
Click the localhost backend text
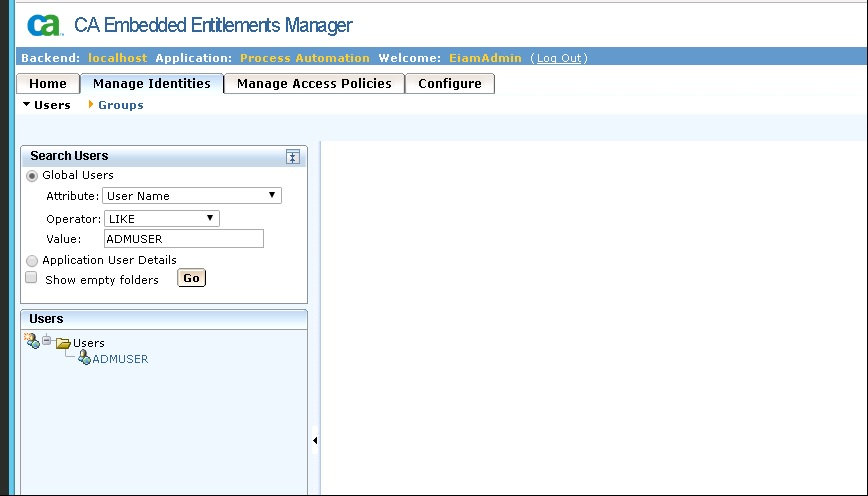click(x=118, y=58)
